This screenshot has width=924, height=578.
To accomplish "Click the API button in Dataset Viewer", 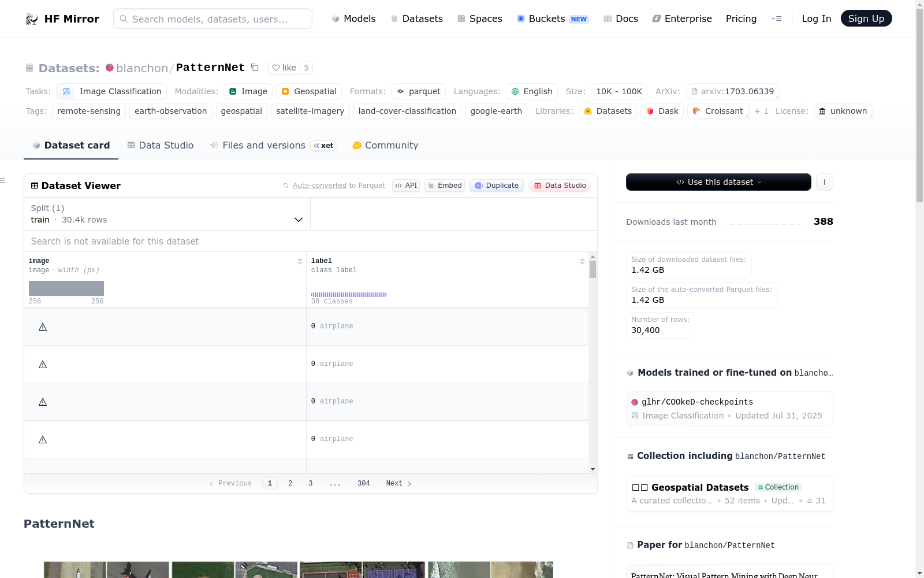I will [x=406, y=186].
